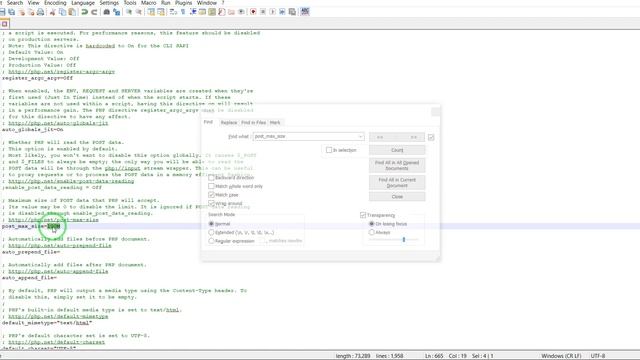Click the transparency slider handle
640x360 pixels.
coord(404,240)
